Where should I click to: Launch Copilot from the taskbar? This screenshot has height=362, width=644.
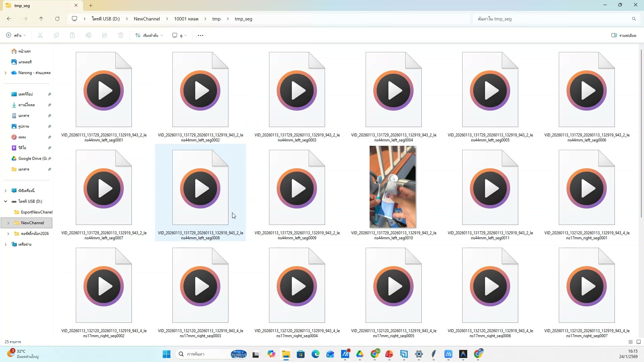click(x=271, y=354)
